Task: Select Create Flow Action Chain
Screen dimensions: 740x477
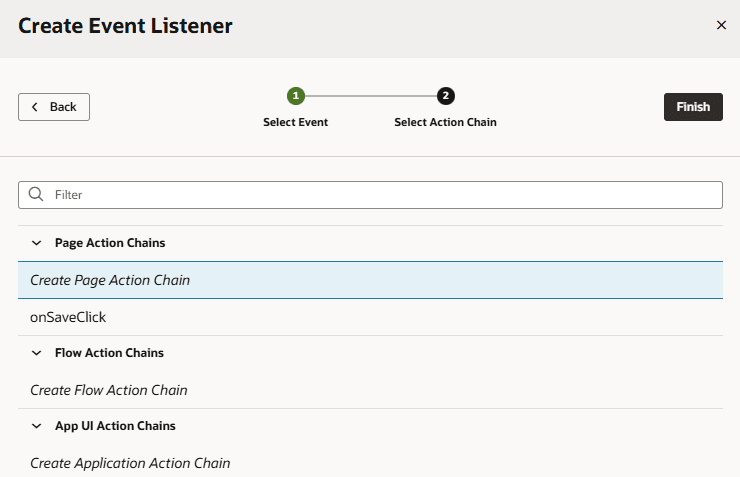Action: (370, 390)
